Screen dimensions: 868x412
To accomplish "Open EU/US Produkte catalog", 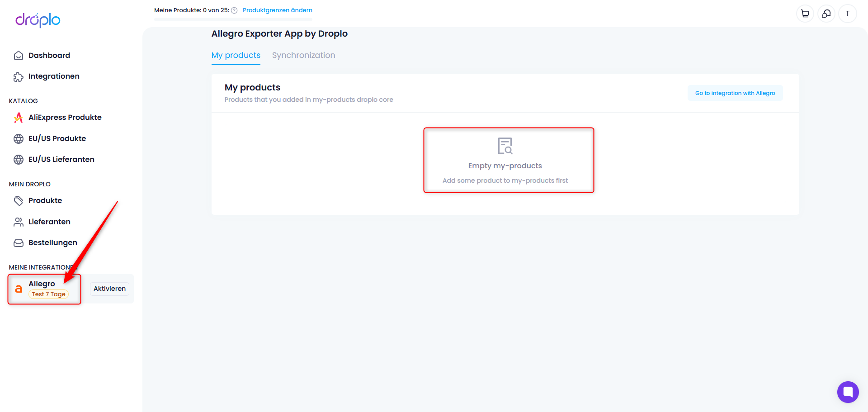I will point(57,138).
